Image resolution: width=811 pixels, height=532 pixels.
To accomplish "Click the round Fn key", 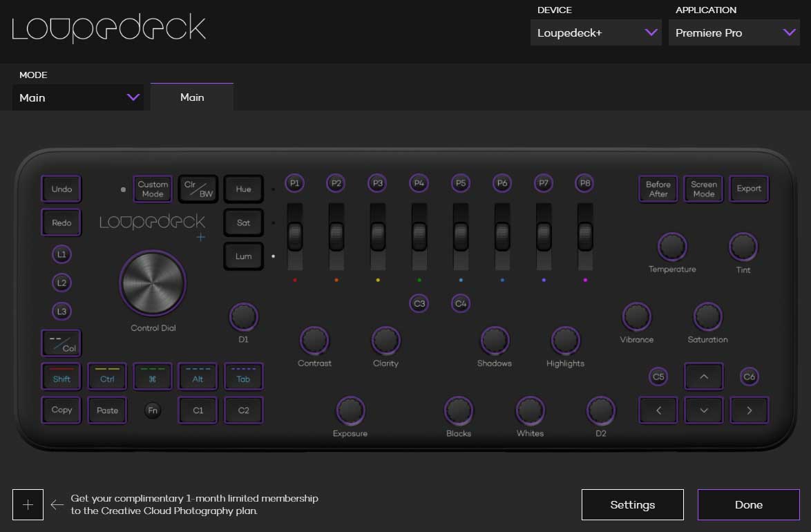I will click(153, 410).
